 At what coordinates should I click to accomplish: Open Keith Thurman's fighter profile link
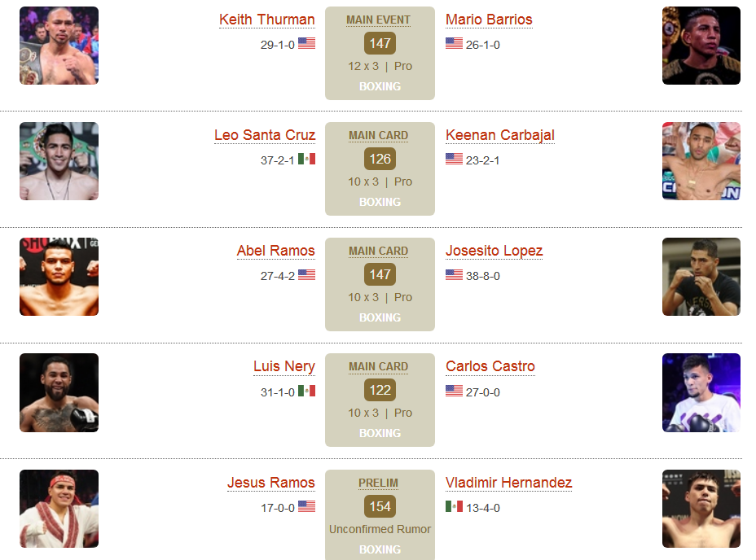[x=266, y=20]
